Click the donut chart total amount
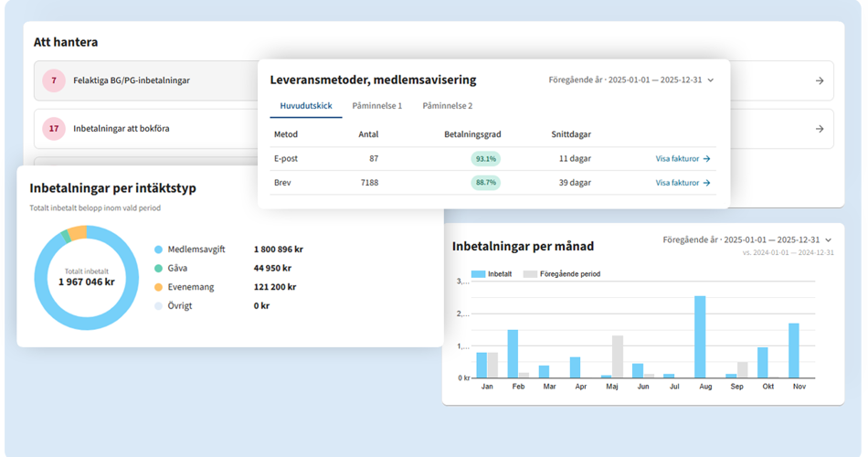The height and width of the screenshot is (457, 868). pyautogui.click(x=87, y=282)
